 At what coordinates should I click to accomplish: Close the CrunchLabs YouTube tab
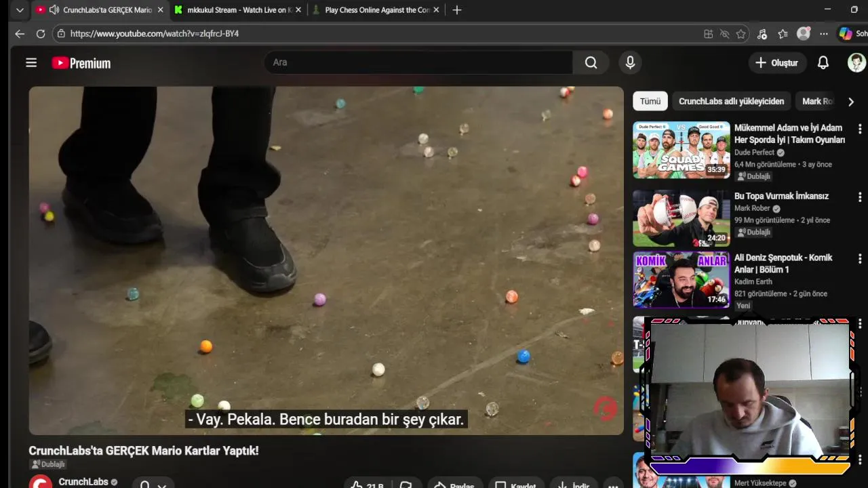pyautogui.click(x=161, y=10)
